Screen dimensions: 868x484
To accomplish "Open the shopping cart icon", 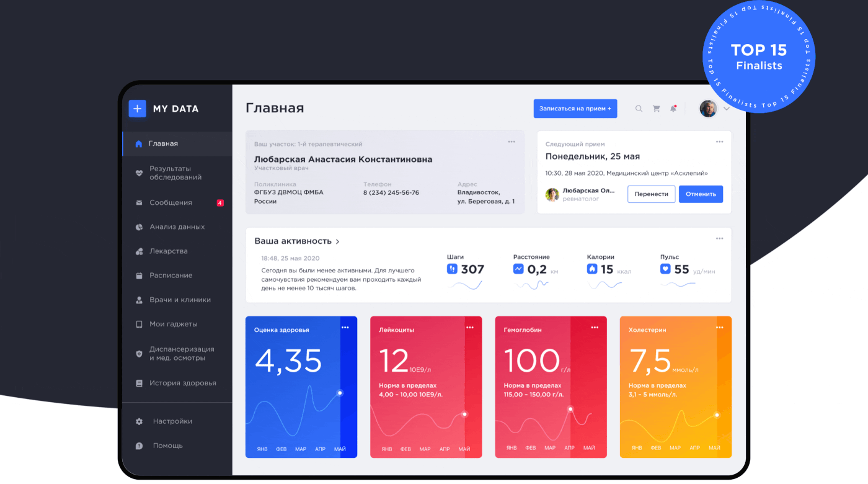I will pyautogui.click(x=656, y=109).
